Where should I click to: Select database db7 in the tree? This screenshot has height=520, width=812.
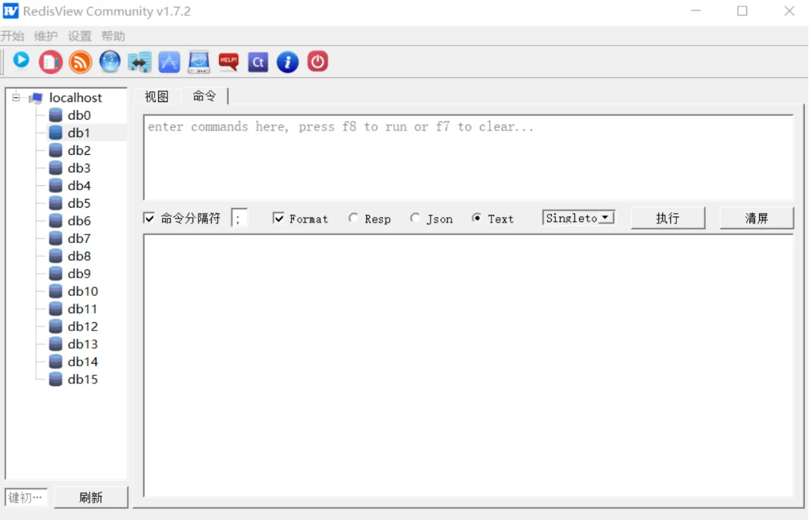coord(79,238)
